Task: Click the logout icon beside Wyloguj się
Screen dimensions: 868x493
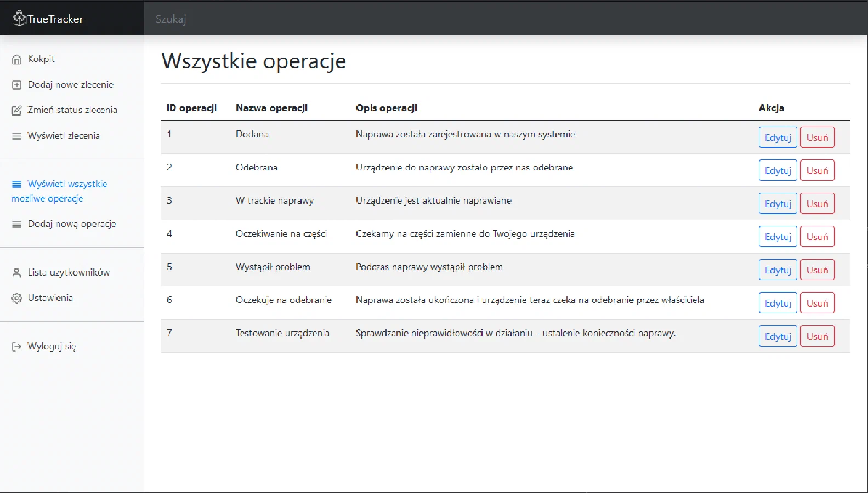Action: 16,347
